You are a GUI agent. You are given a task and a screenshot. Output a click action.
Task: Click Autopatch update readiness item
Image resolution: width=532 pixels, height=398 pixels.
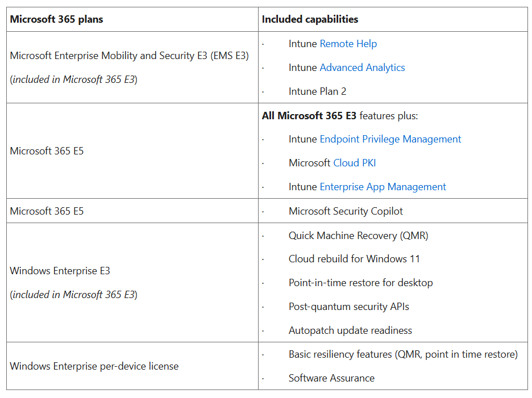(350, 330)
